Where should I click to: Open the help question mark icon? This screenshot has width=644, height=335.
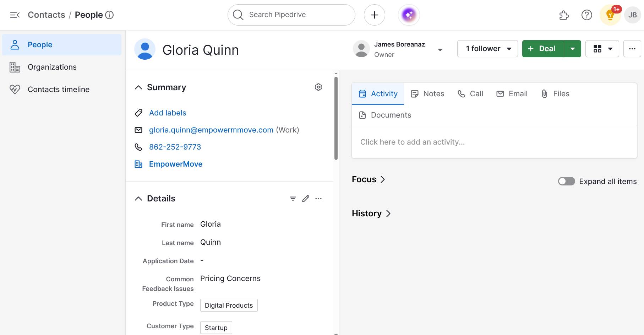(586, 15)
